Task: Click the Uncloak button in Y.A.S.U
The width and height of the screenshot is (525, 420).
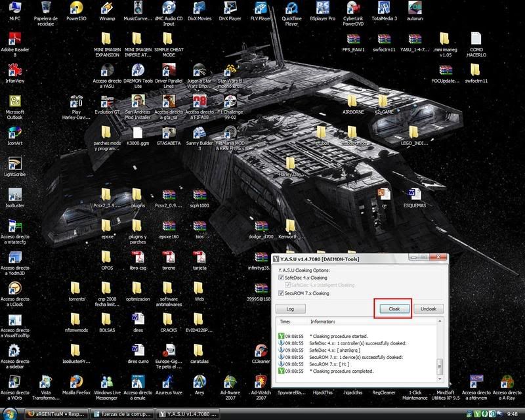Action: click(x=429, y=309)
